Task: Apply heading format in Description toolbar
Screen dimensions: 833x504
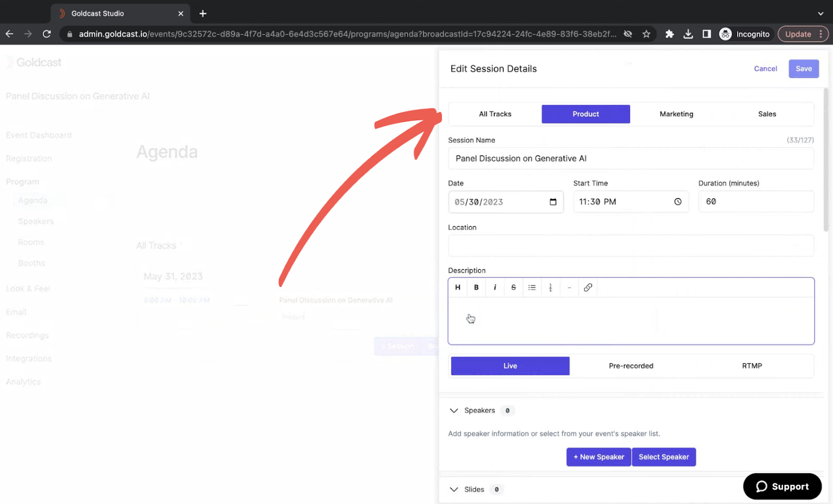Action: pos(458,287)
